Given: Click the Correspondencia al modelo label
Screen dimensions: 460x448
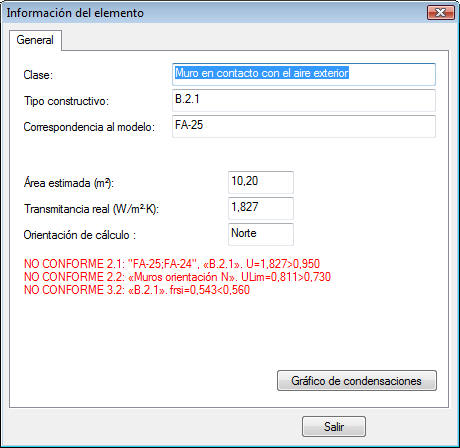Looking at the screenshot, I should coord(89,127).
